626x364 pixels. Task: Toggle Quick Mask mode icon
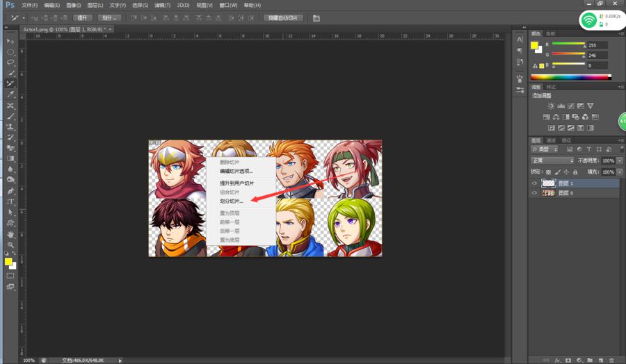click(10, 276)
